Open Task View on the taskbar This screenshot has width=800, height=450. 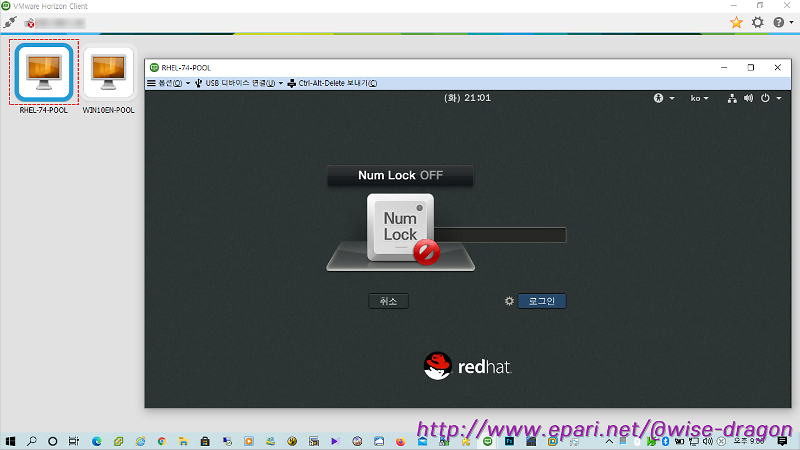[73, 441]
